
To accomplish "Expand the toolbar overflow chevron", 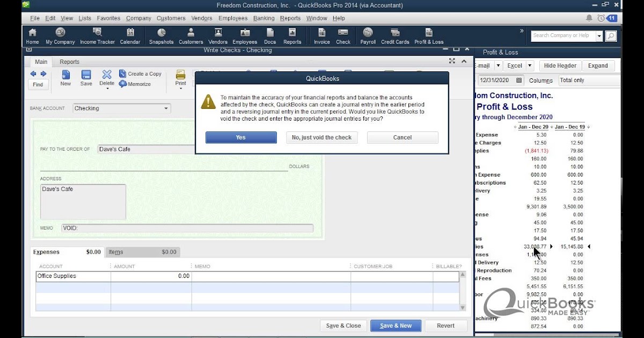I will click(522, 31).
